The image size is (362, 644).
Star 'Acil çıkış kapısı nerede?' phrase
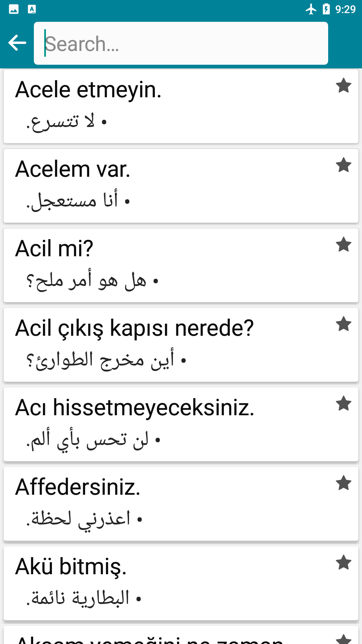pos(344,324)
